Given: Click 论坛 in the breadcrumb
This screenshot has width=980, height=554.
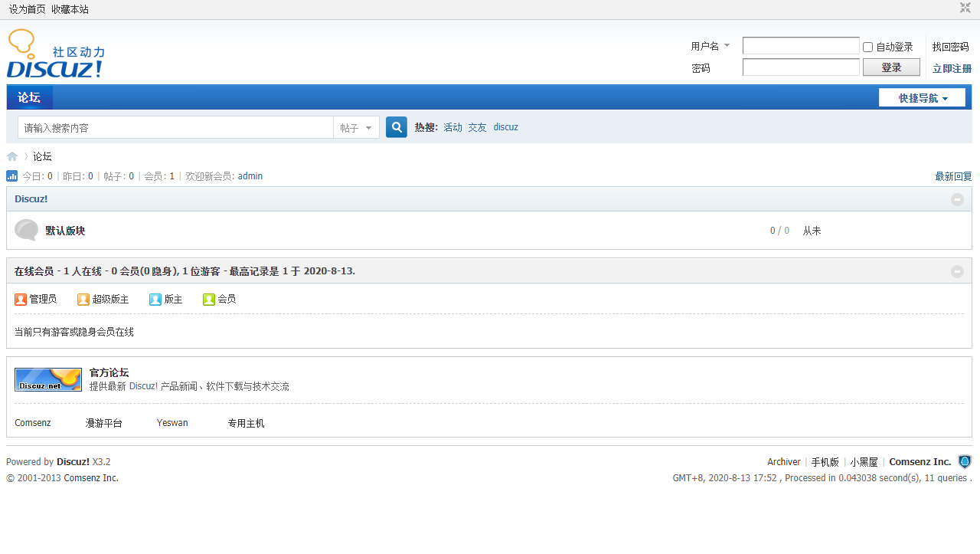Looking at the screenshot, I should tap(42, 156).
